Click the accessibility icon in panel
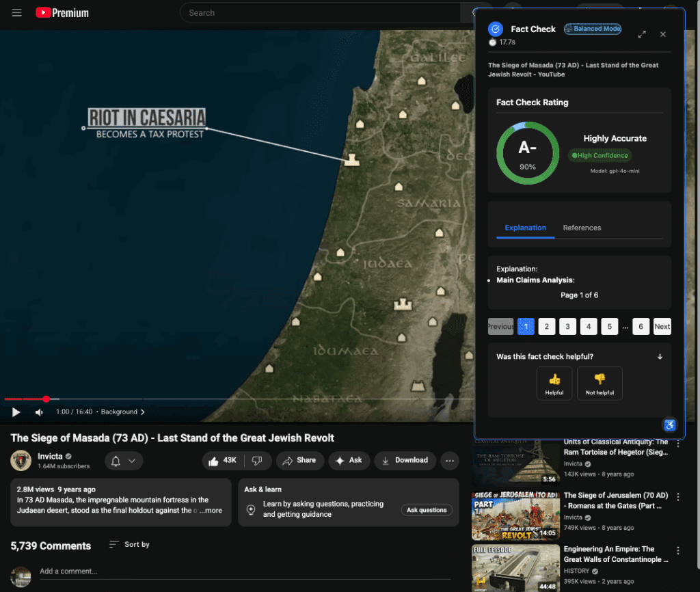This screenshot has width=700, height=592. pyautogui.click(x=670, y=425)
